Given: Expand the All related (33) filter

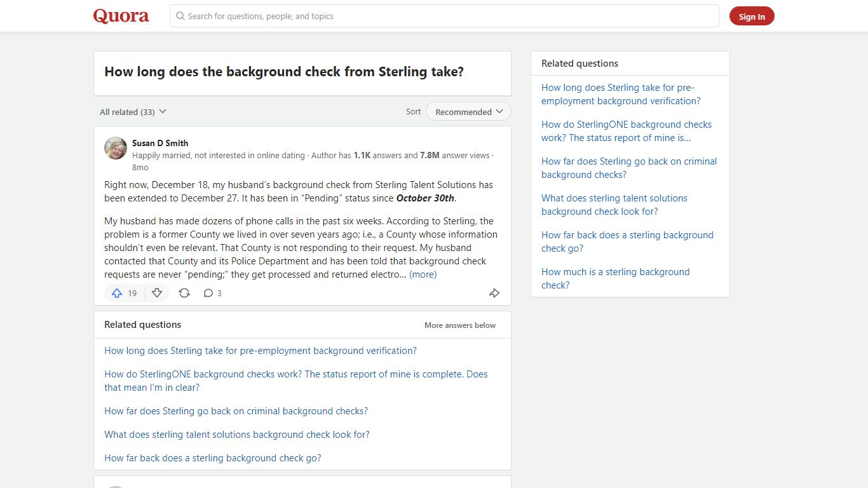Looking at the screenshot, I should tap(133, 112).
